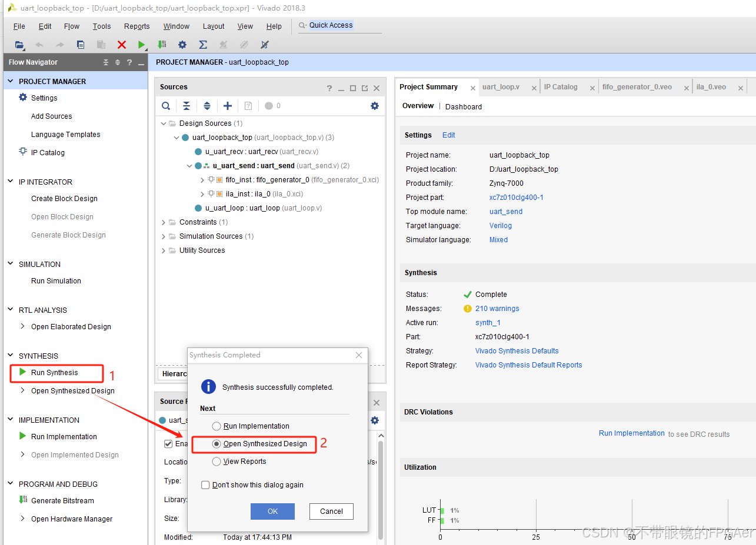This screenshot has width=756, height=545.
Task: Click Add Sources in Flow Navigator
Action: point(52,116)
